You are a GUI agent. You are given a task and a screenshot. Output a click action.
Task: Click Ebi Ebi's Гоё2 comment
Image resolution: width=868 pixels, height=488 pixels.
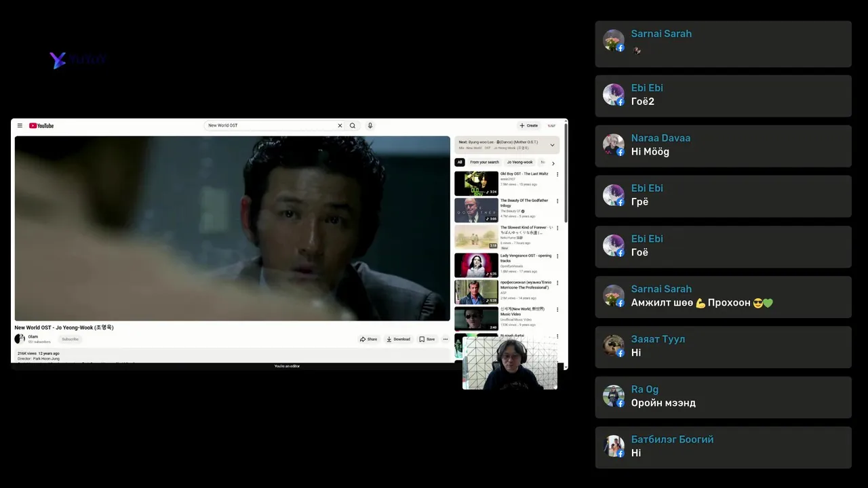point(643,102)
